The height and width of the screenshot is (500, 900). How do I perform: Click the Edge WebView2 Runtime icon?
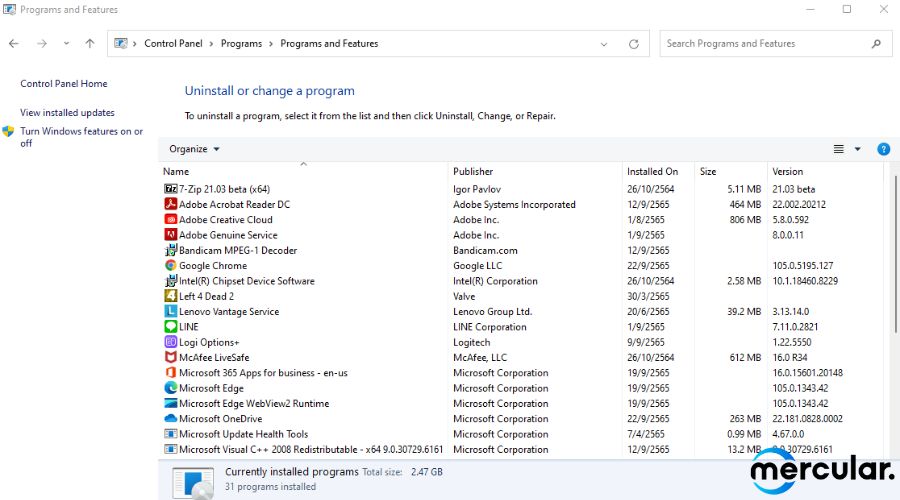(170, 403)
